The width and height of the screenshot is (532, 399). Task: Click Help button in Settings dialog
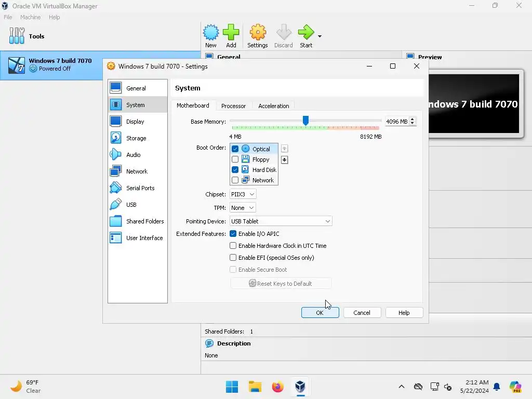tap(404, 312)
